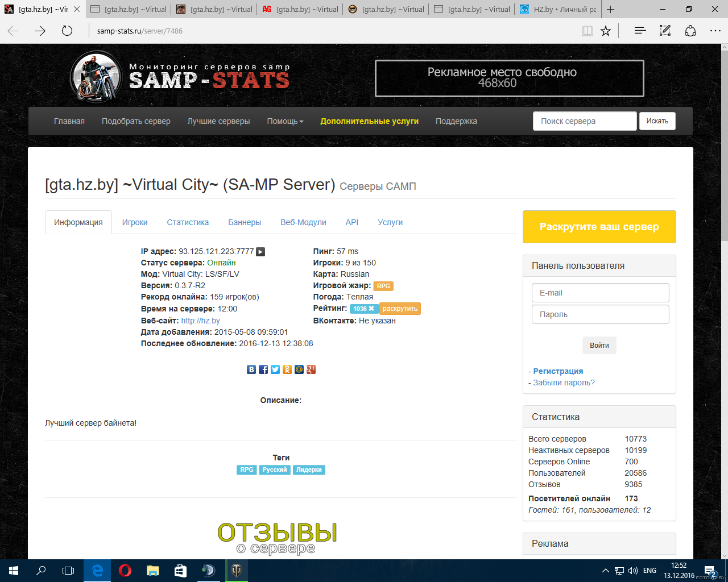
Task: Open the API tab
Action: coord(352,222)
